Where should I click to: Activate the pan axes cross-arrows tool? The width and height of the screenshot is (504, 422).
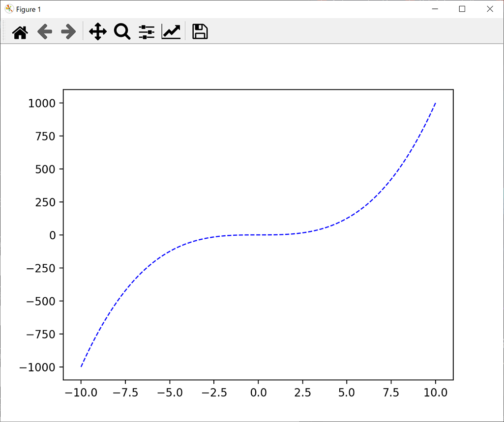[x=98, y=32]
